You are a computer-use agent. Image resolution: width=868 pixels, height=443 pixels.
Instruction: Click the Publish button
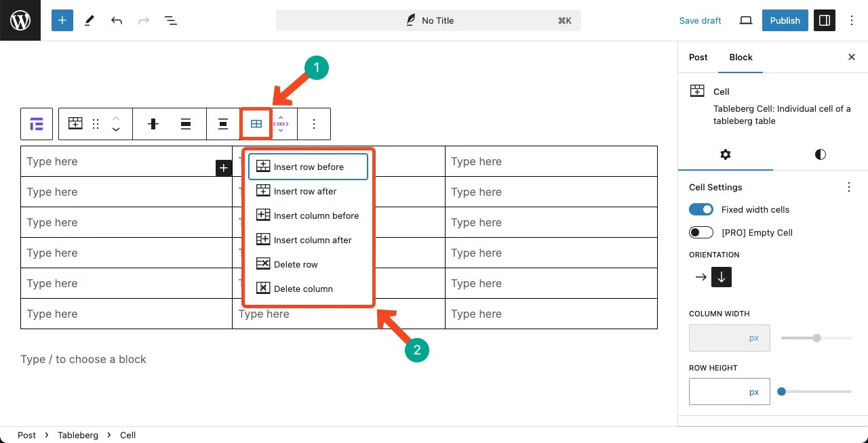point(785,20)
